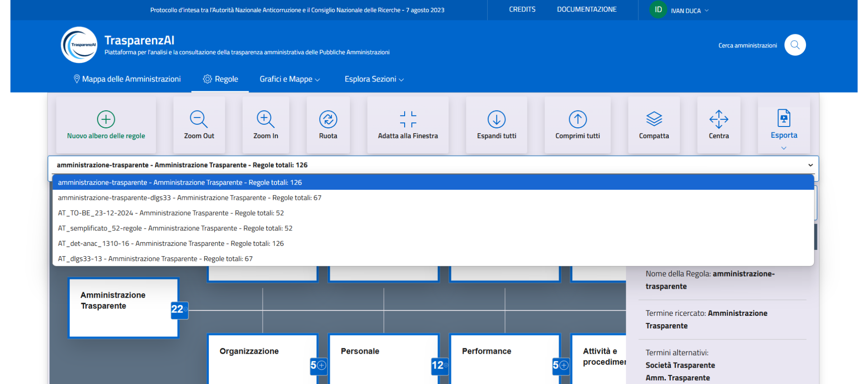868x384 pixels.
Task: Select the Amministrazione Trasparente root node
Action: (123, 308)
